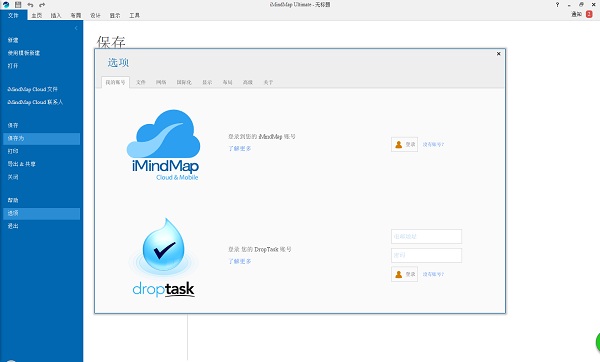The width and height of the screenshot is (600, 362).
Task: Click the save disk icon in title bar
Action: (x=18, y=5)
